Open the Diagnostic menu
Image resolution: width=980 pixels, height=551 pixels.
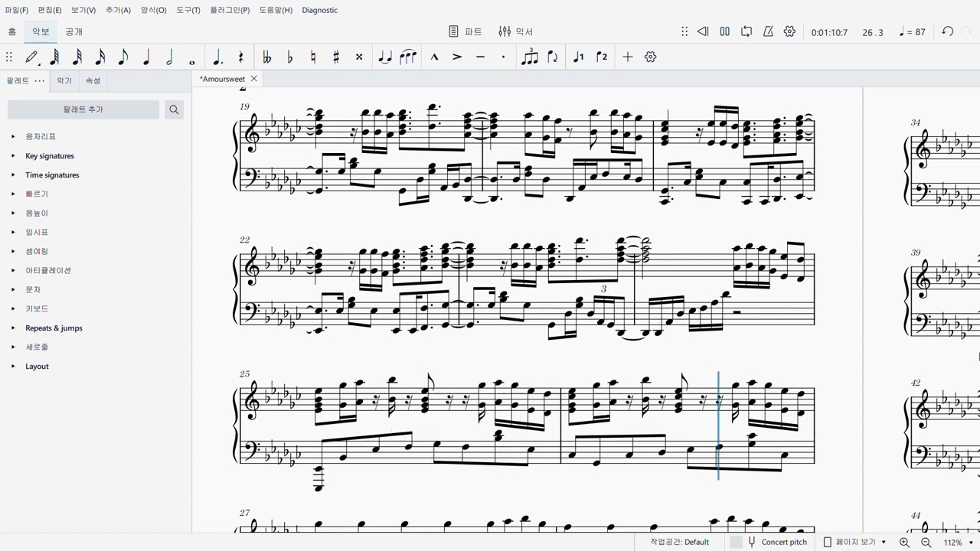(320, 10)
